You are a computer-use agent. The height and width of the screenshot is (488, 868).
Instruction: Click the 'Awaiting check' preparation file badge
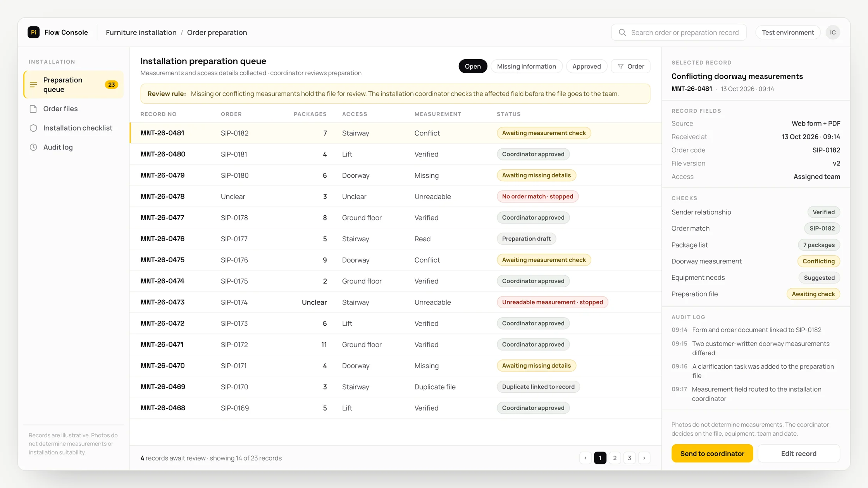coord(813,294)
